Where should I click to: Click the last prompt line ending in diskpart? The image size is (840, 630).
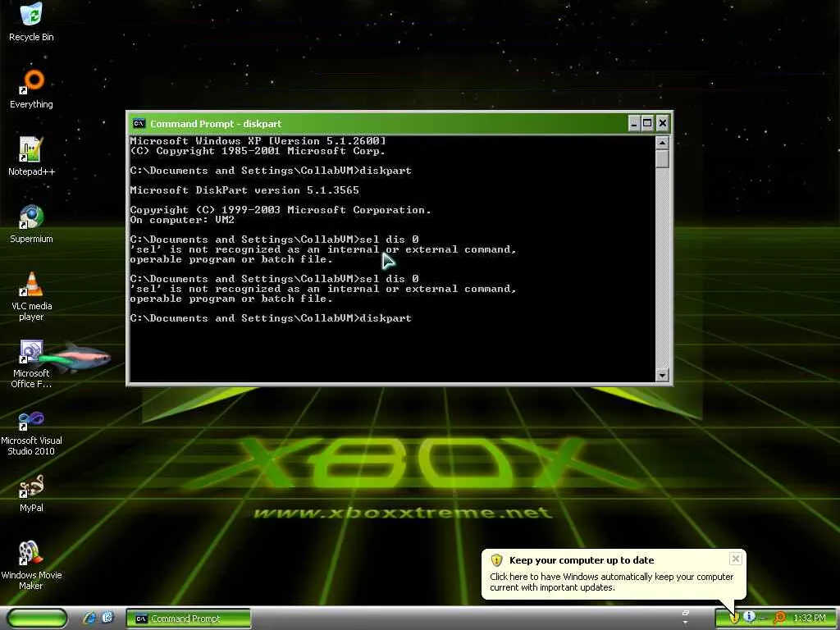271,318
